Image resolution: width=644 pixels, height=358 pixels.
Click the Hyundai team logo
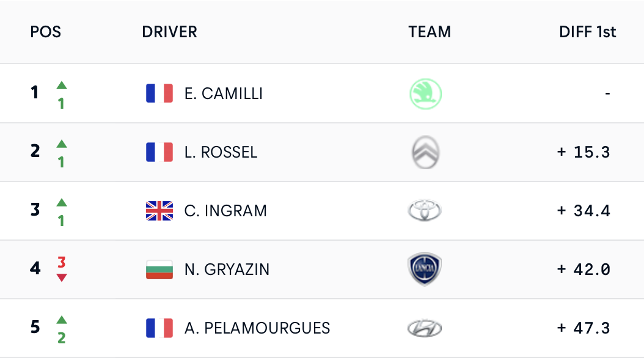425,329
